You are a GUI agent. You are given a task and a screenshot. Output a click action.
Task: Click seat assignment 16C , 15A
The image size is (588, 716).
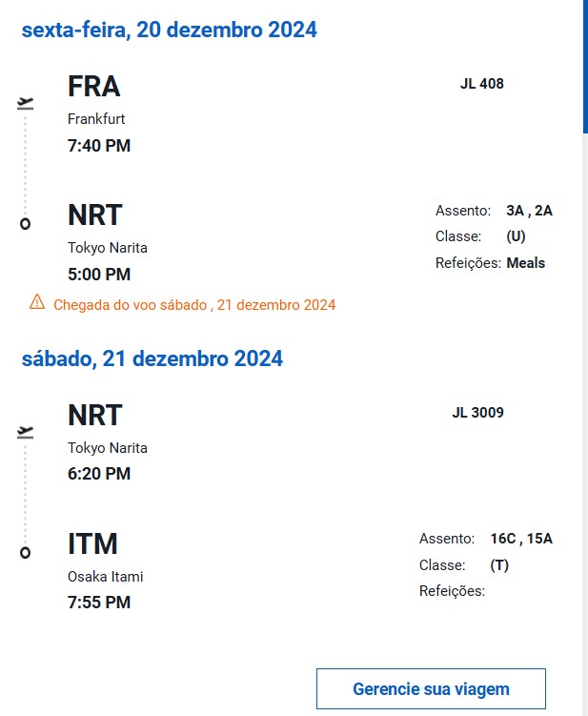point(521,539)
